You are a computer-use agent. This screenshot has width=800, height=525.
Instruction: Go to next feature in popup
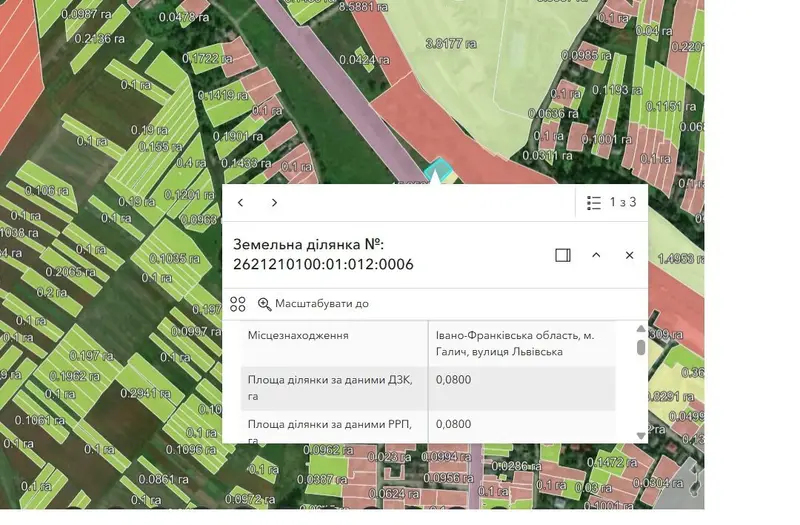click(x=274, y=203)
